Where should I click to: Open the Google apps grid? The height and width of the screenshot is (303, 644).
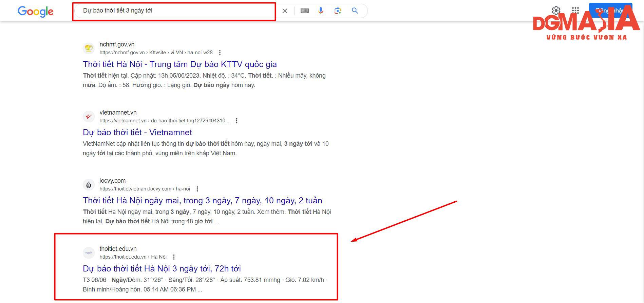pyautogui.click(x=575, y=10)
